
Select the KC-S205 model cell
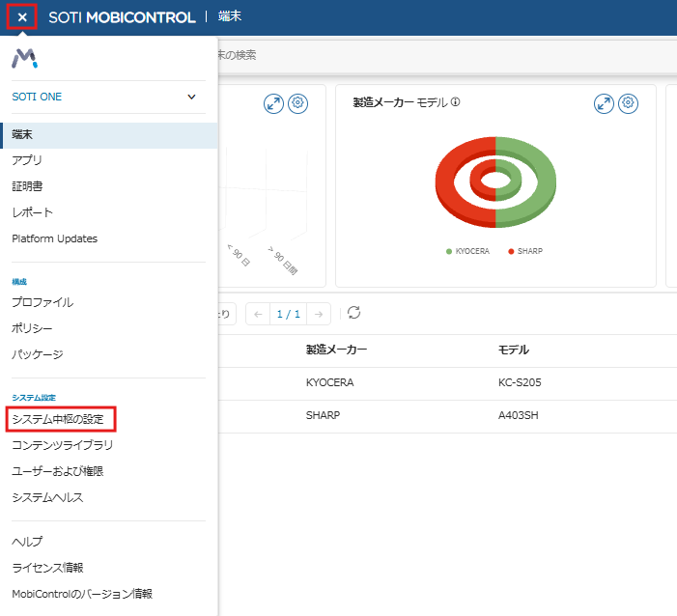pos(520,382)
